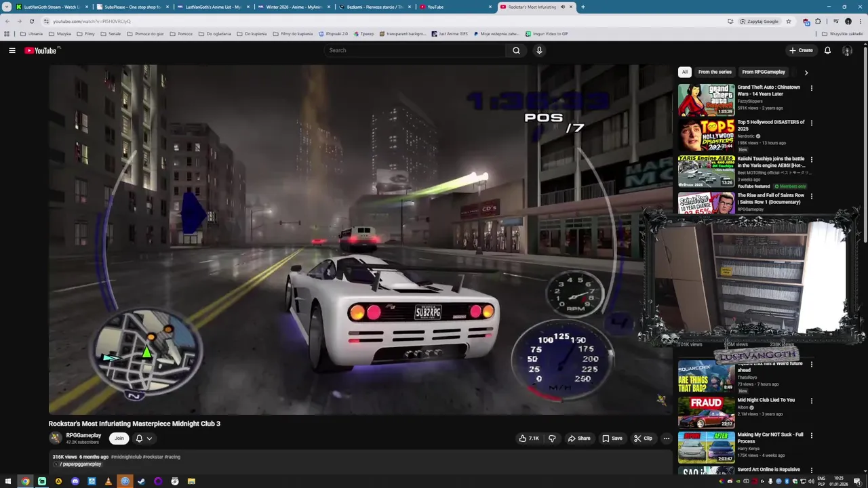Screen dimensions: 868x488
Task: Open the YouTube notifications bell
Action: point(827,50)
